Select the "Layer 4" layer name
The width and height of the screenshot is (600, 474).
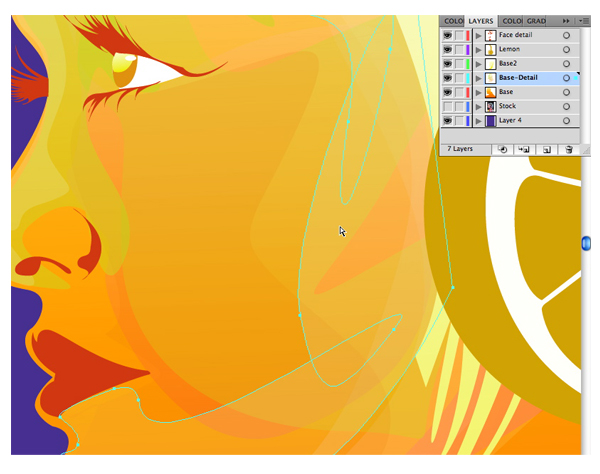510,121
